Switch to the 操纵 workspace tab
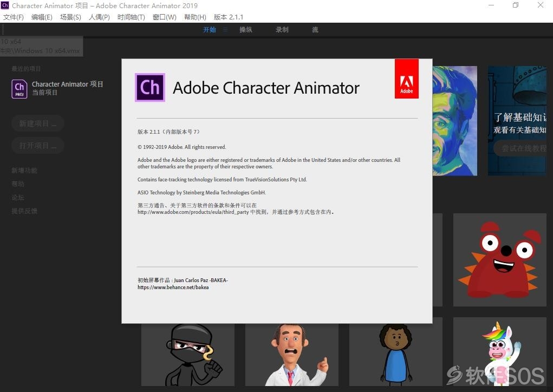Screen dimensions: 553x392 246,30
